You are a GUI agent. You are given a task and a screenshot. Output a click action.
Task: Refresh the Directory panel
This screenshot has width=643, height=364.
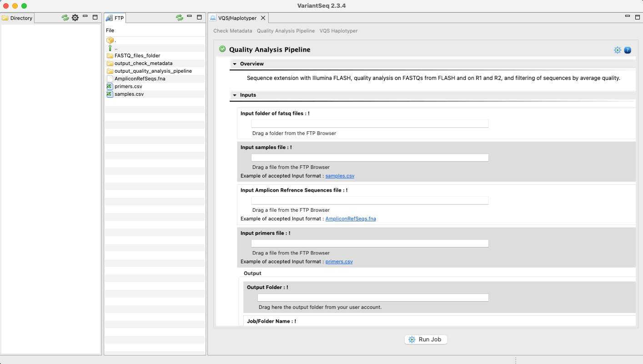pos(65,18)
